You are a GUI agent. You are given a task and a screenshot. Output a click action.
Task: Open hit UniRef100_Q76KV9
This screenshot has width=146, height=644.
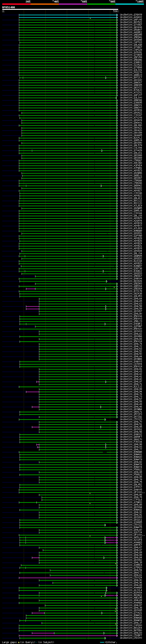click(131, 15)
